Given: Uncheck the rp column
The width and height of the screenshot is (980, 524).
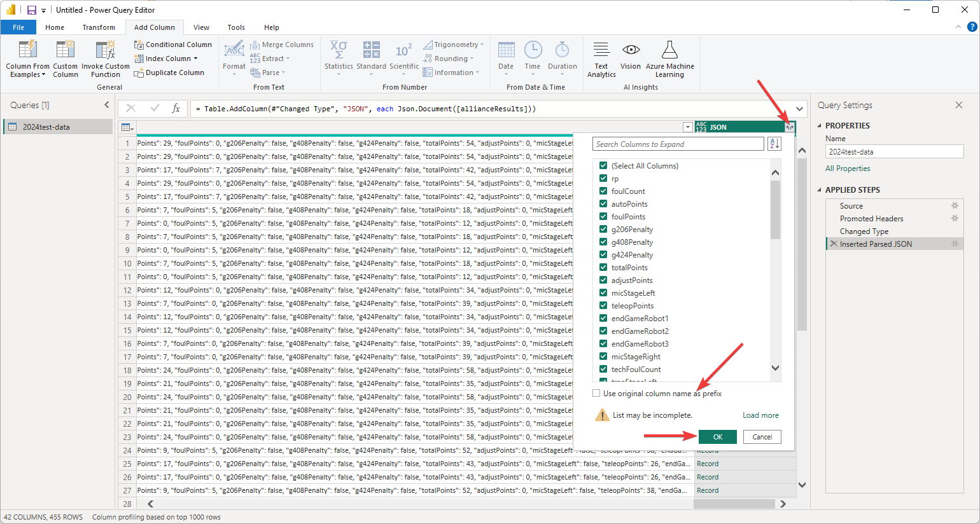Looking at the screenshot, I should click(x=603, y=178).
